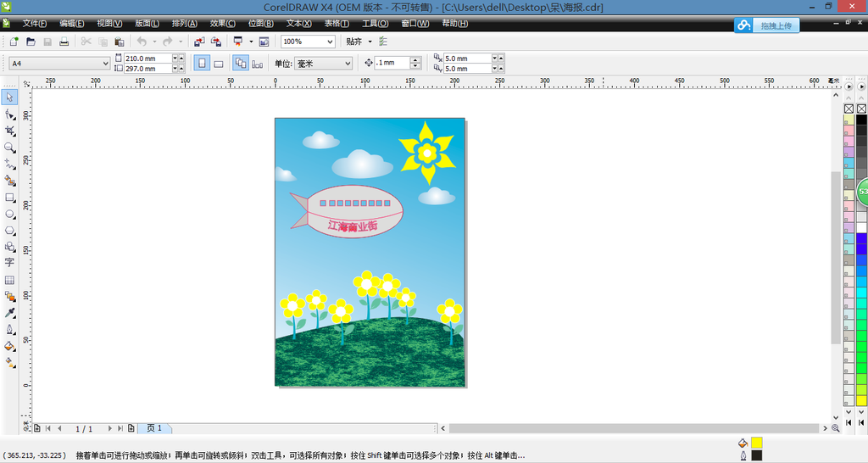868x463 pixels.
Task: Expand the undo history arrow
Action: [x=154, y=42]
